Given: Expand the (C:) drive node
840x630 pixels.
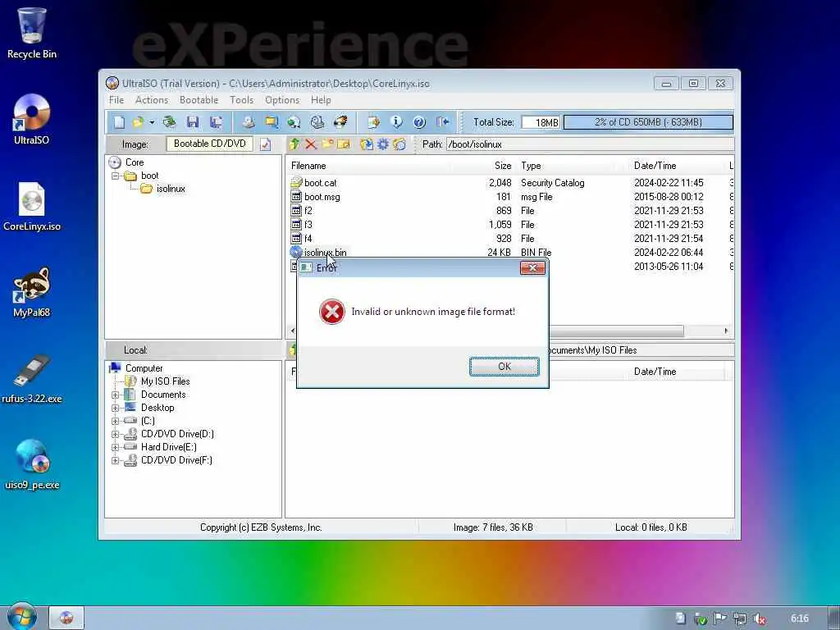Looking at the screenshot, I should point(115,421).
